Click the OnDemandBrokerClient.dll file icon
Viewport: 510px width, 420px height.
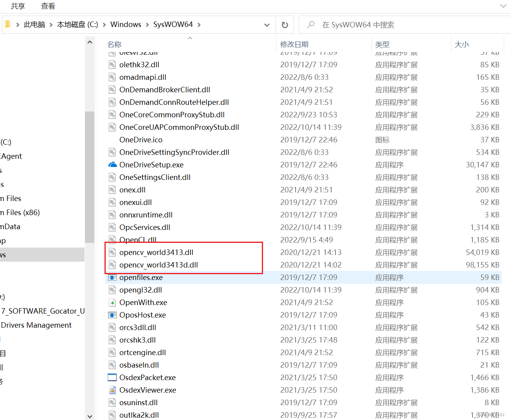pyautogui.click(x=112, y=90)
